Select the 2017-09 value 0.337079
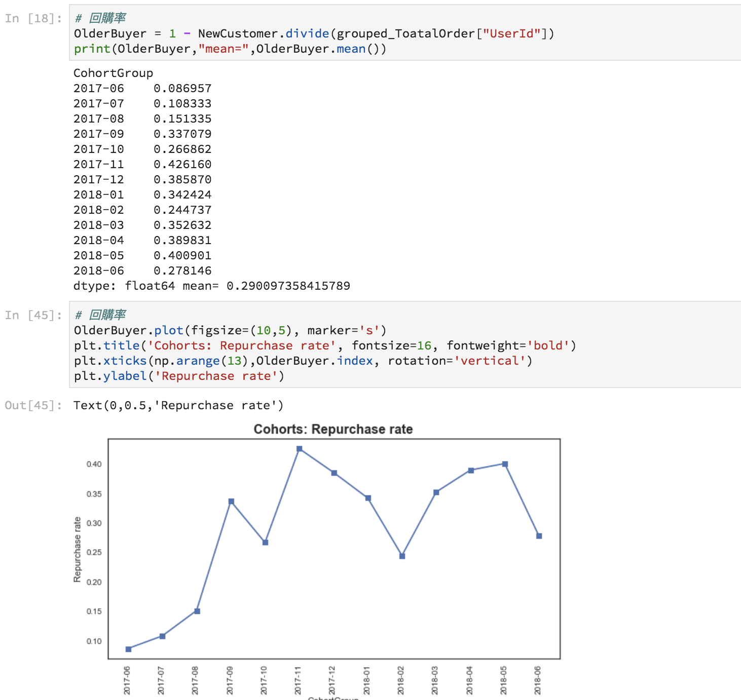This screenshot has height=700, width=741. (x=182, y=134)
